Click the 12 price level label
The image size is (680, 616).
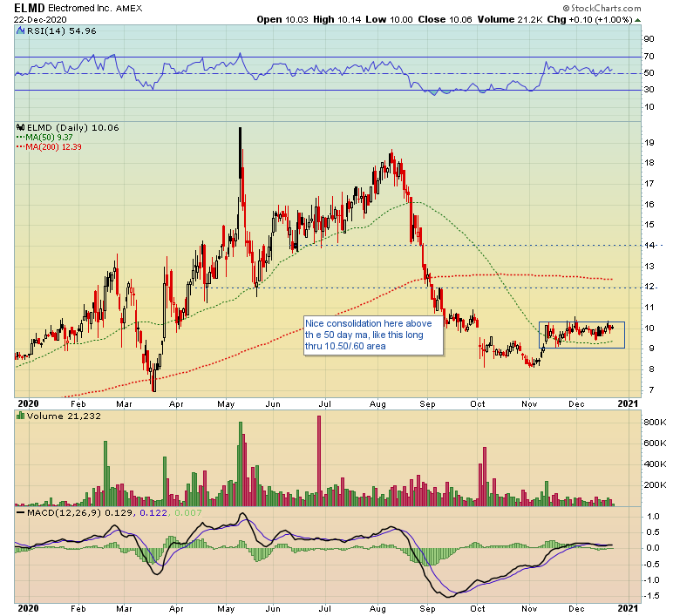click(x=649, y=287)
